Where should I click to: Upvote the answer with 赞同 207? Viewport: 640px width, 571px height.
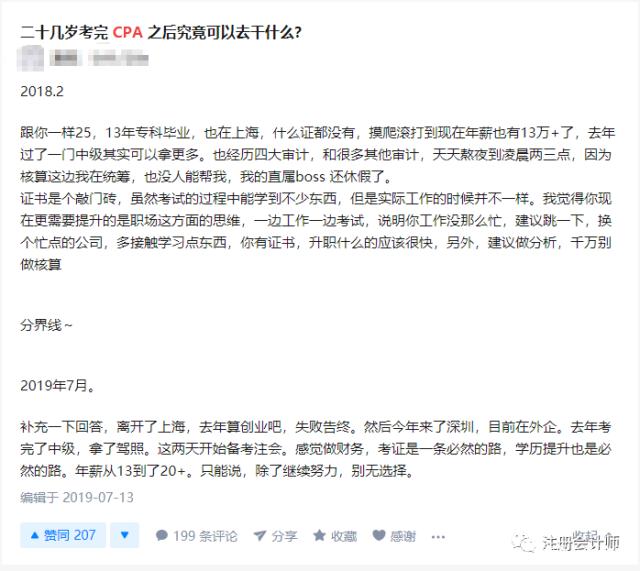click(63, 535)
